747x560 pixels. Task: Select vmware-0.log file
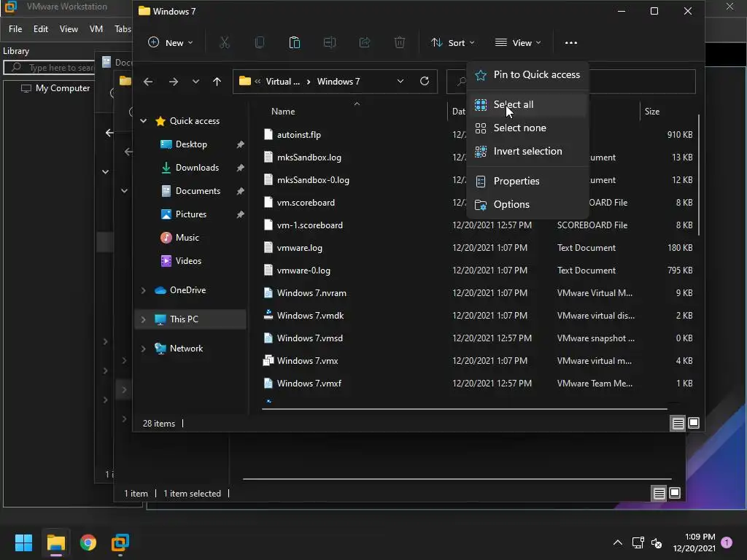coord(303,271)
